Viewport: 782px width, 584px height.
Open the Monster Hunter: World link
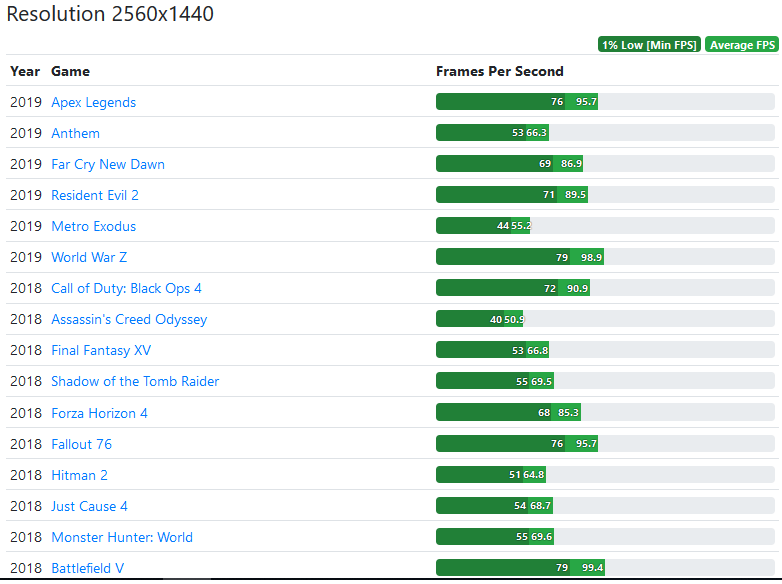tap(122, 537)
